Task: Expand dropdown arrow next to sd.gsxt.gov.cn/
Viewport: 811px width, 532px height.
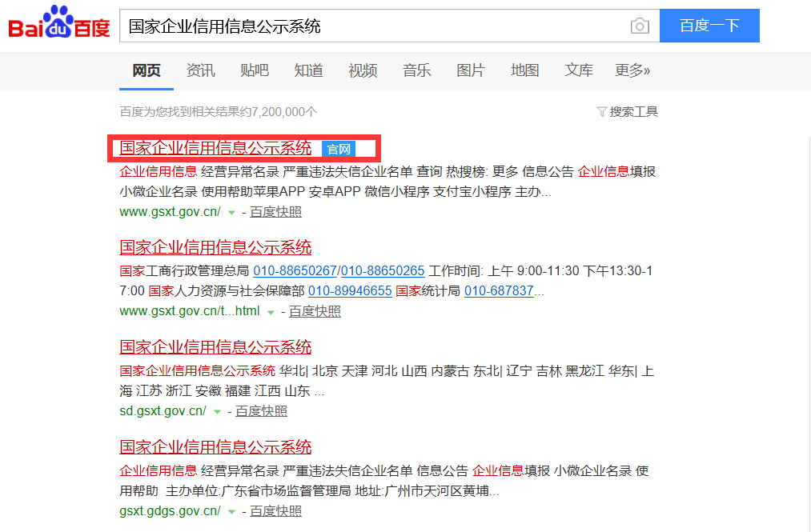Action: 217,412
